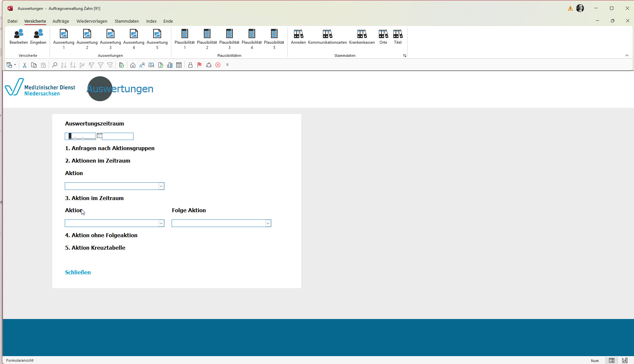The width and height of the screenshot is (634, 364).
Task: Open 5. Aktion Kreuztabelle report
Action: tap(95, 248)
